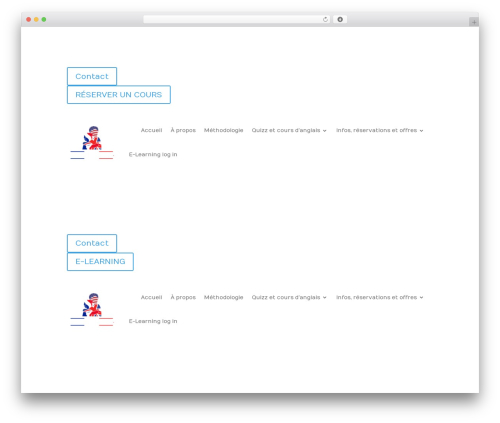Screen dimensions: 500x423
Task: Expand lower Quizz et cours d'anglais dropdown
Action: tap(289, 297)
